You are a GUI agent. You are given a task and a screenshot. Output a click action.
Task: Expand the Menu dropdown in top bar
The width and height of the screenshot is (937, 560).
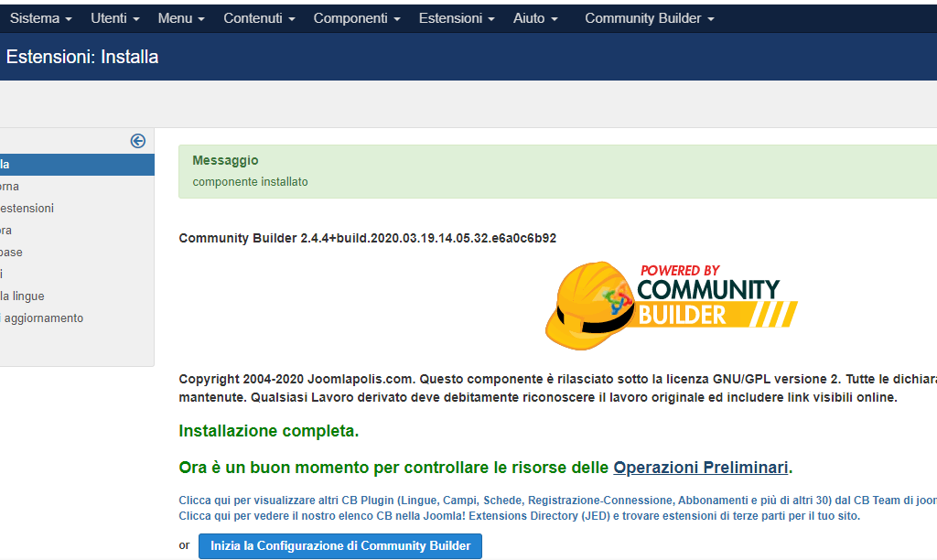coord(181,18)
